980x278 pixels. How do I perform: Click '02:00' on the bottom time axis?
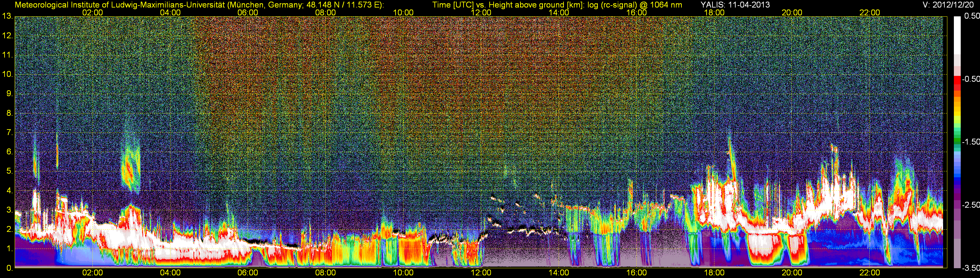[x=92, y=273]
